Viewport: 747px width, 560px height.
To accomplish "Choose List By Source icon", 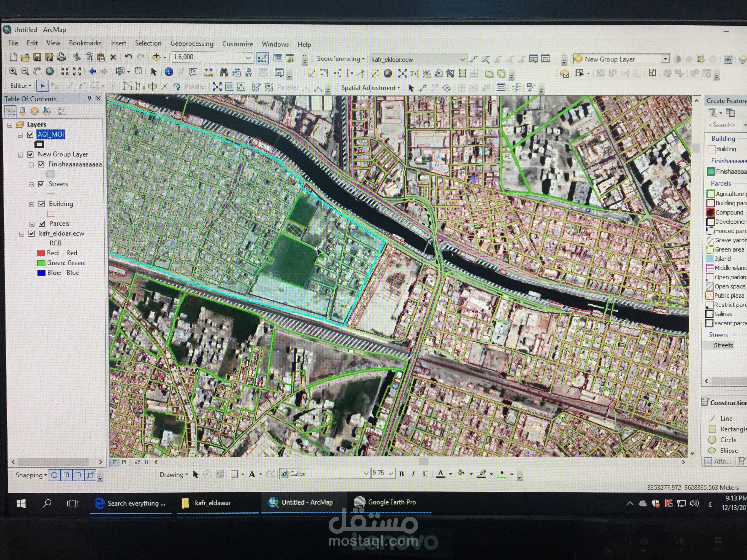I will click(22, 111).
